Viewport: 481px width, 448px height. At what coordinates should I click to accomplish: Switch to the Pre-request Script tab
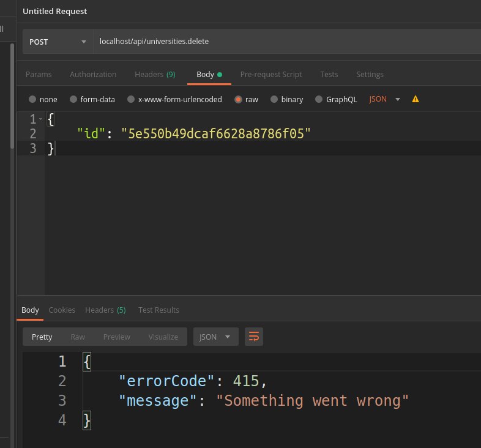[x=270, y=75]
